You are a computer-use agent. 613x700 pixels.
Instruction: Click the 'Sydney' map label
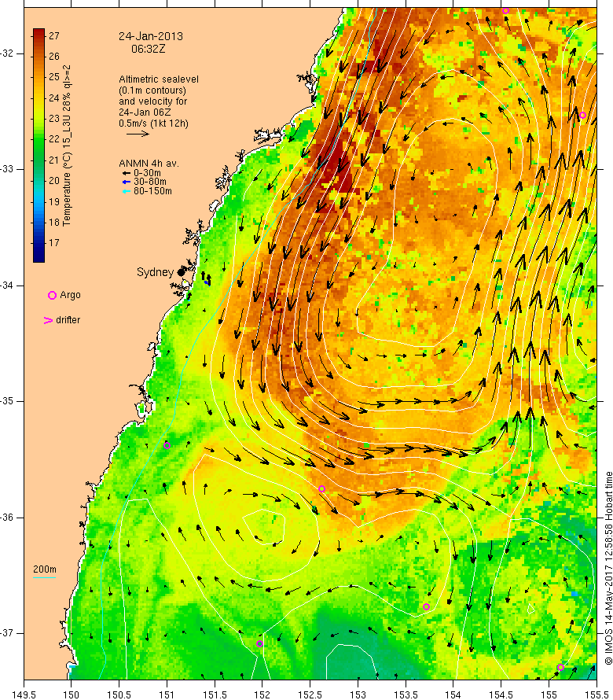[155, 272]
